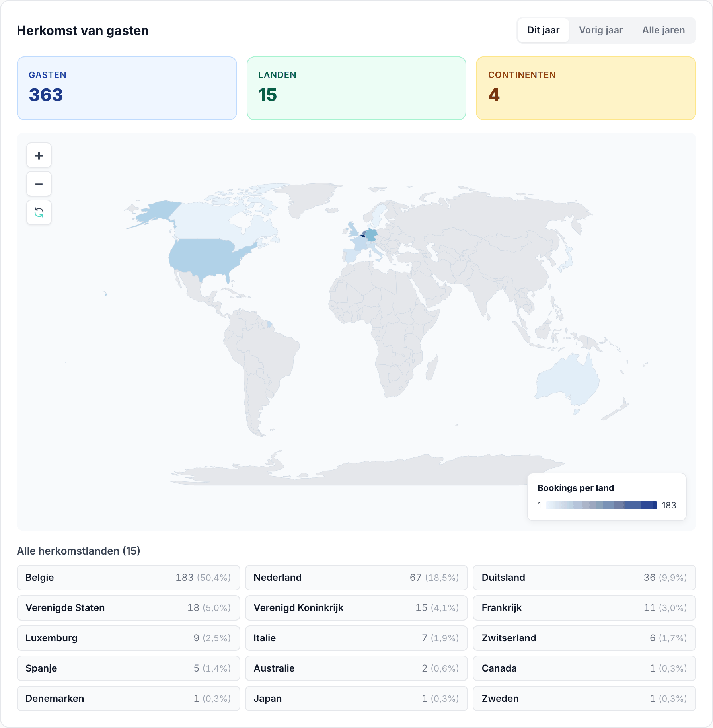Open the Gasten 363 summary card
Viewport: 713px width, 728px height.
click(127, 88)
